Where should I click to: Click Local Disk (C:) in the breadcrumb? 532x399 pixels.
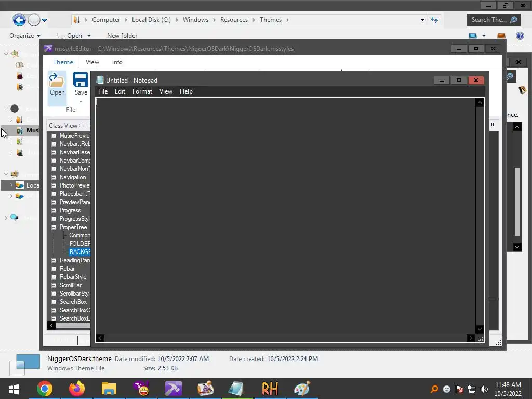click(x=151, y=20)
